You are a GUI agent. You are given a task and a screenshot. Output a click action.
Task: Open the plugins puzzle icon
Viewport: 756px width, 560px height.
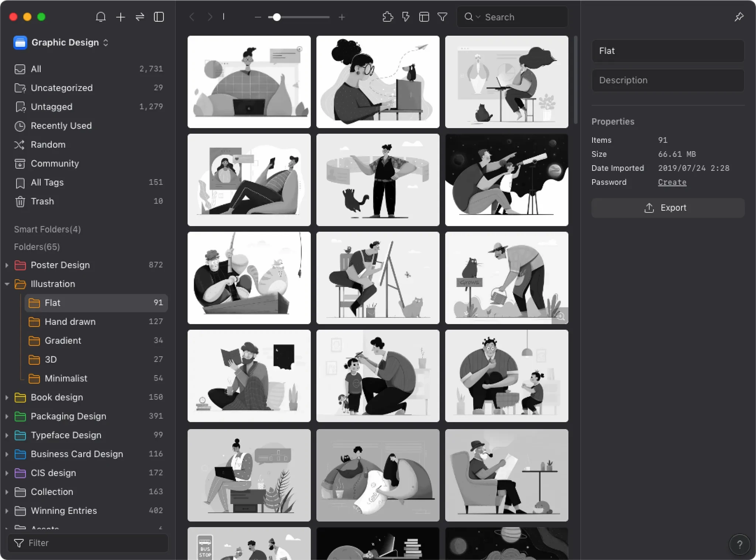click(x=387, y=17)
